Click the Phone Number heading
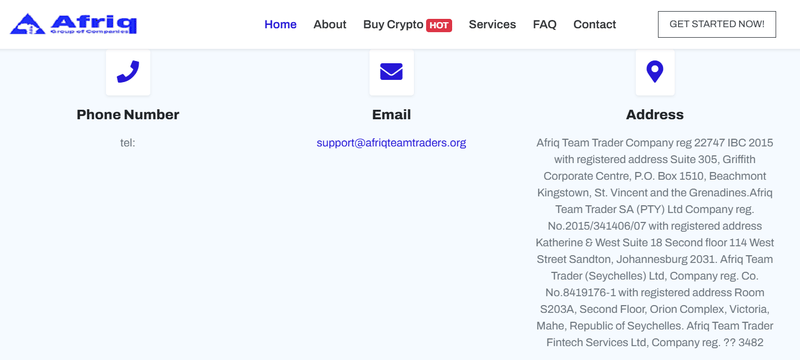This screenshot has height=360, width=800. point(128,115)
